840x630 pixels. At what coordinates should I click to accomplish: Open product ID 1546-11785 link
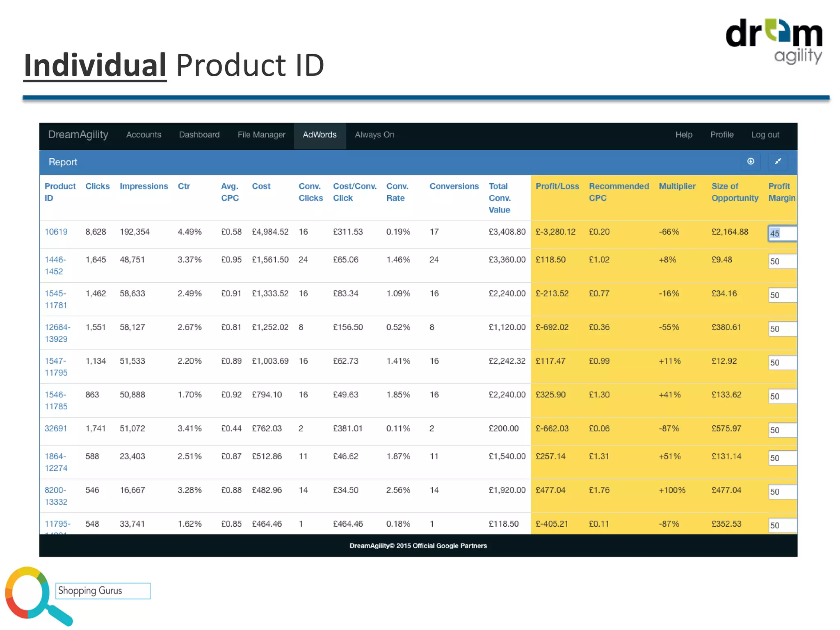click(56, 400)
